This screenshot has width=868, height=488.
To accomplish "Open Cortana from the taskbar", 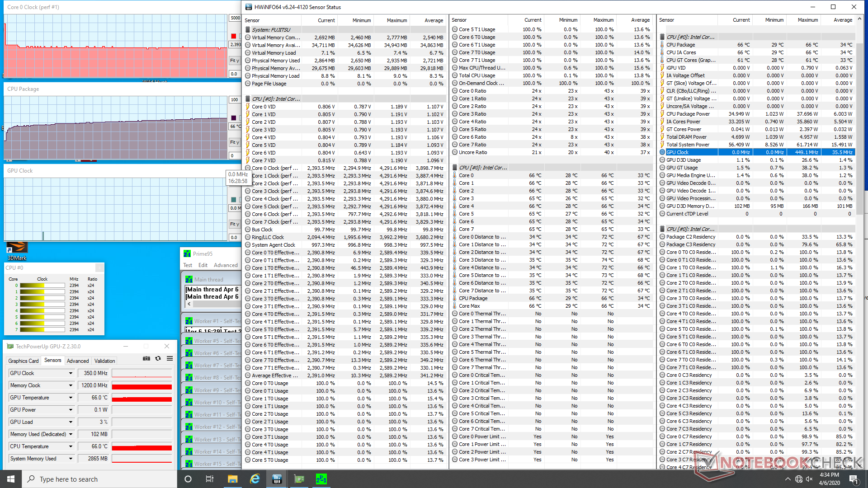I will coord(188,479).
